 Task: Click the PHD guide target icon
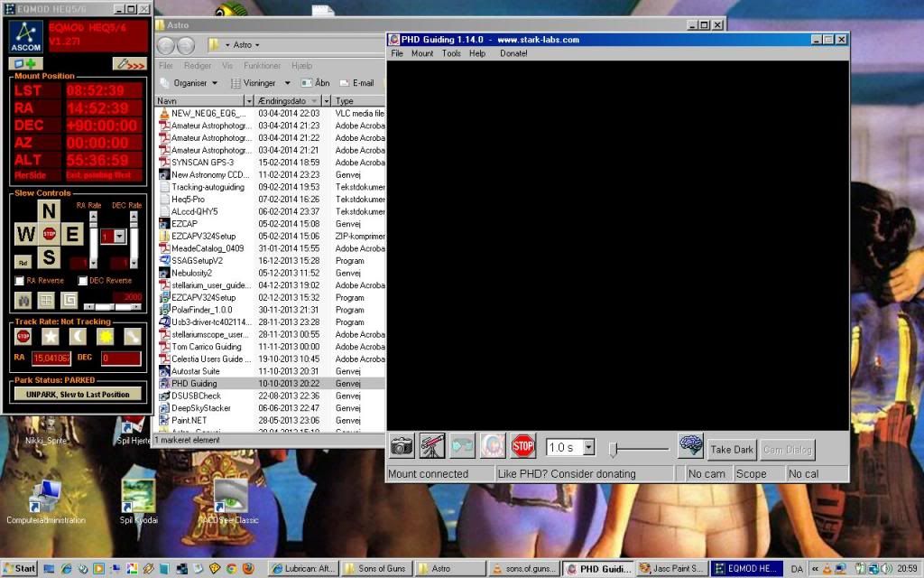[x=493, y=446]
